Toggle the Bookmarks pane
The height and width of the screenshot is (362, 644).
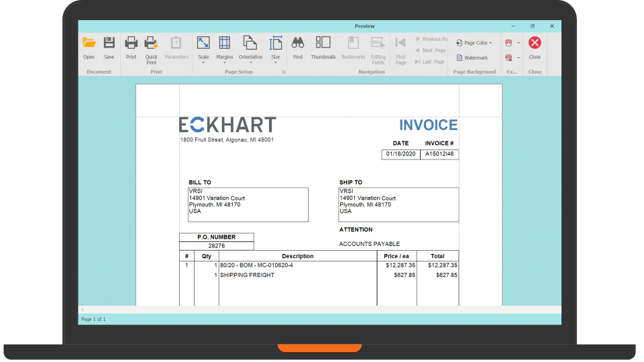pos(354,48)
